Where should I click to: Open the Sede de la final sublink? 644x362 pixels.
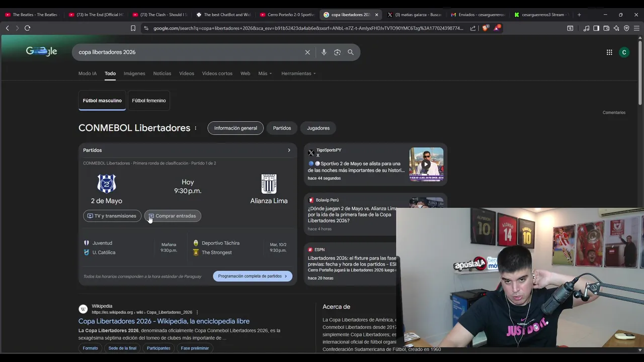[122, 348]
